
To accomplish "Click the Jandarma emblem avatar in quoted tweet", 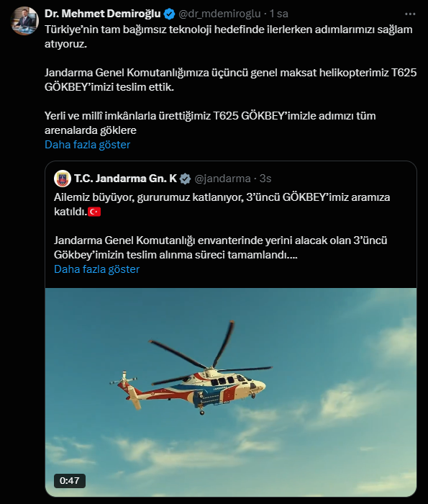I will pos(63,179).
